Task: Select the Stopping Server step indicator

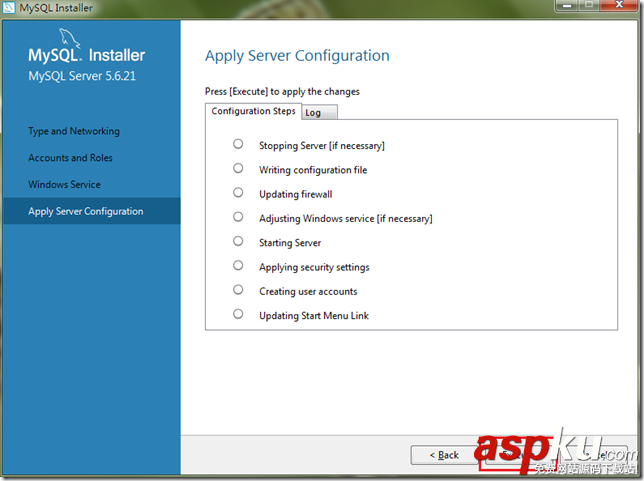Action: tap(238, 144)
